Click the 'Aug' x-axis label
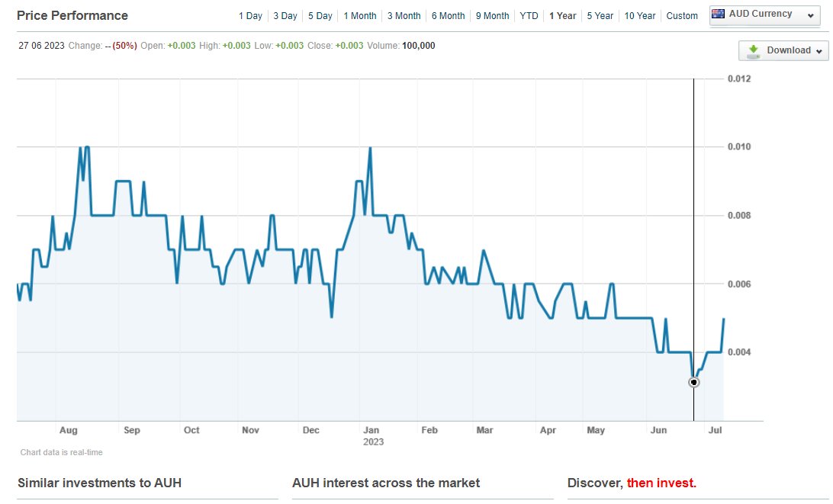Viewport: 833px width, 504px height. pyautogui.click(x=68, y=430)
